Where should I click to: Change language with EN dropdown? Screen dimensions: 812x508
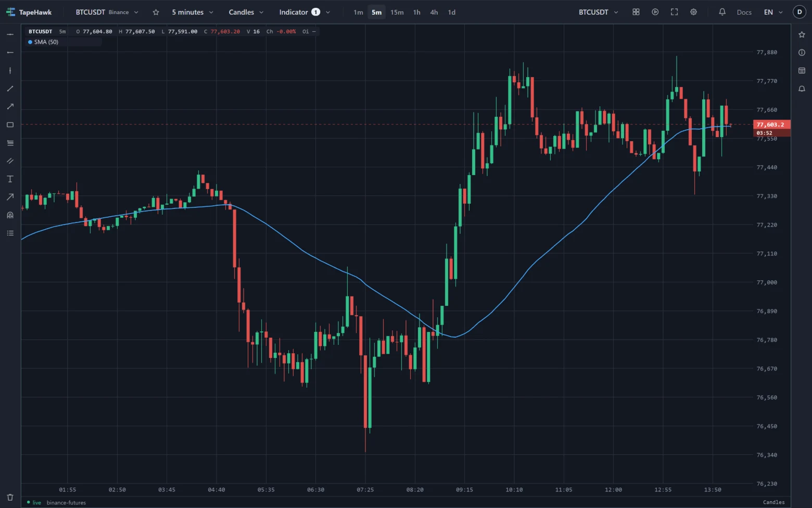point(773,12)
